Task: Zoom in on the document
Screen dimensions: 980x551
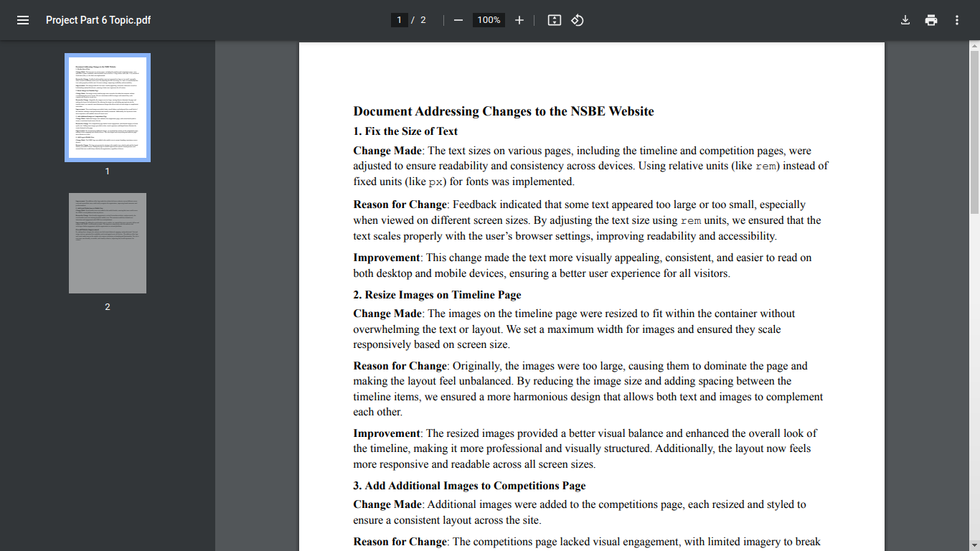Action: coord(519,20)
